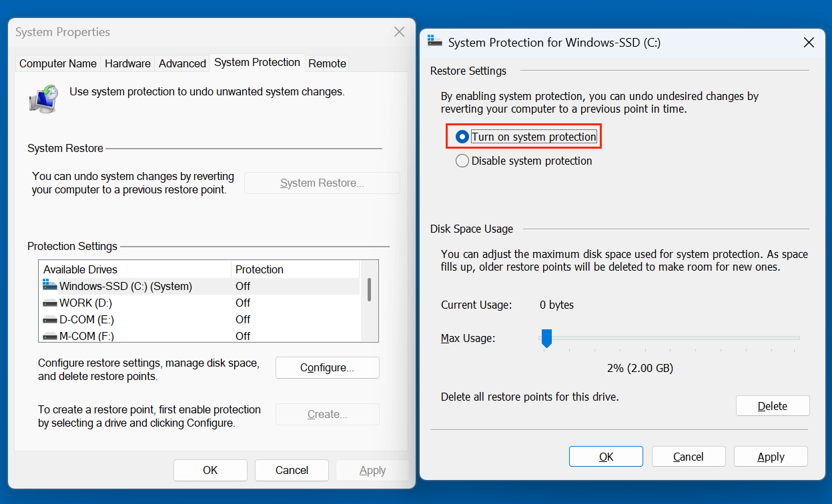832x504 pixels.
Task: Adjust the Max Usage slider
Action: pyautogui.click(x=546, y=339)
